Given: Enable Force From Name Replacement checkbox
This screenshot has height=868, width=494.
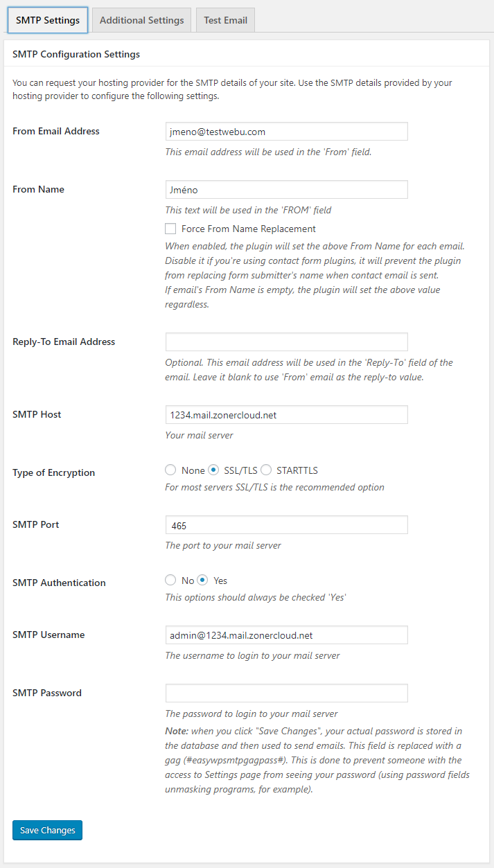Looking at the screenshot, I should pyautogui.click(x=170, y=229).
